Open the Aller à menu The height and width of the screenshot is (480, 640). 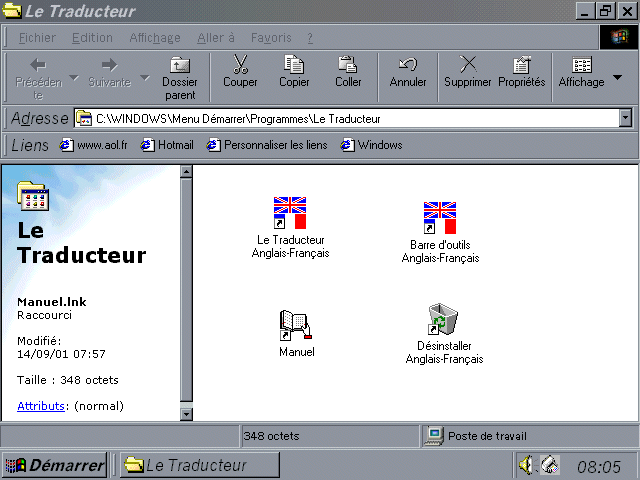[216, 38]
